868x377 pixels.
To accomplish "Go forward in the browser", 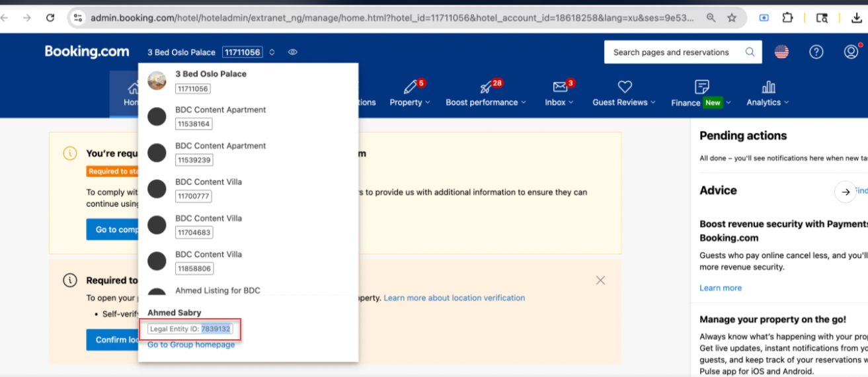I will [x=26, y=18].
